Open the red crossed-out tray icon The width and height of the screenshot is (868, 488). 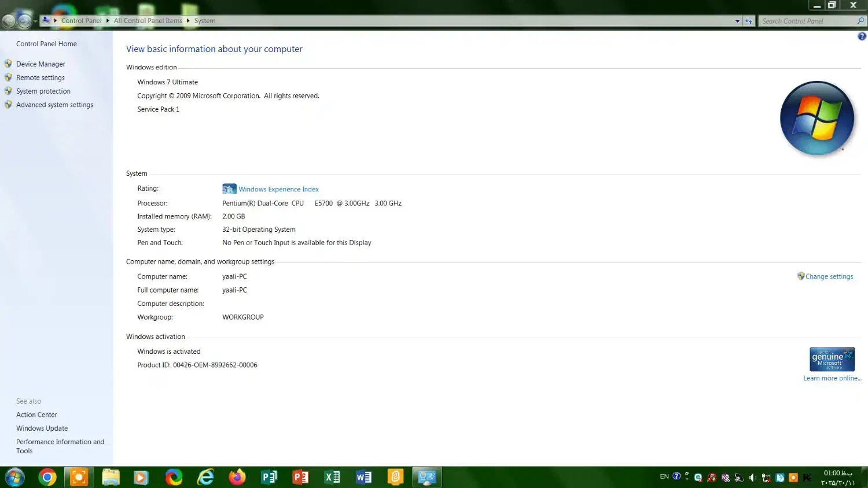click(712, 478)
